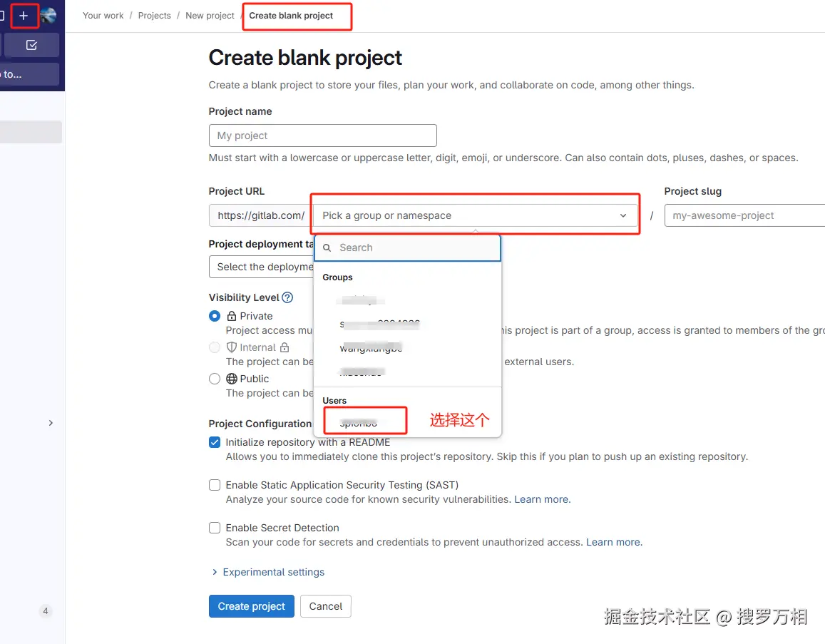Click the Public globe icon
This screenshot has height=644, width=825.
tap(232, 379)
